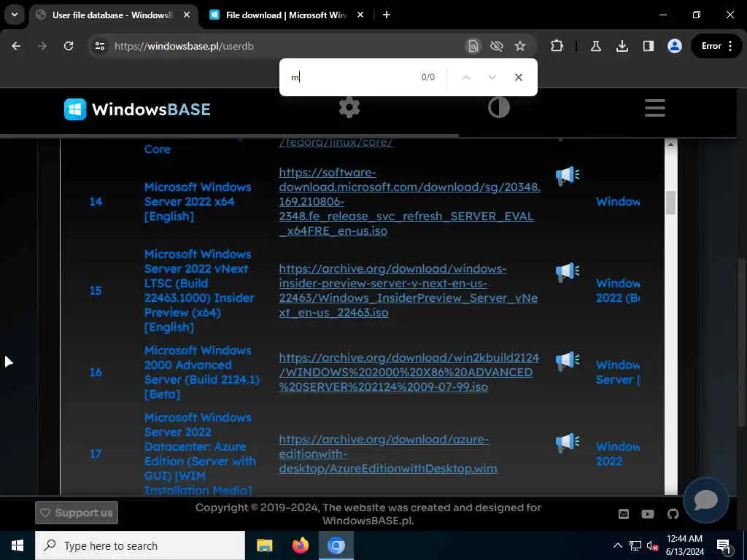
Task: Open the network status tray icon
Action: tap(635, 545)
